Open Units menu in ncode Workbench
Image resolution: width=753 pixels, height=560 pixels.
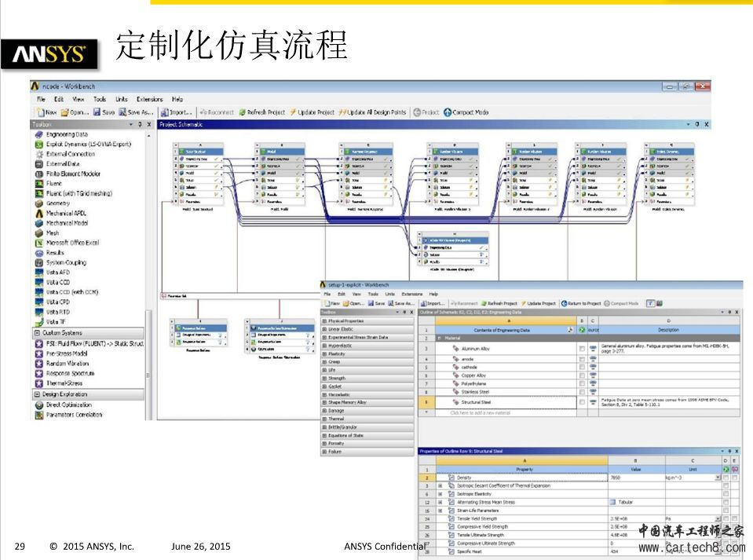122,100
